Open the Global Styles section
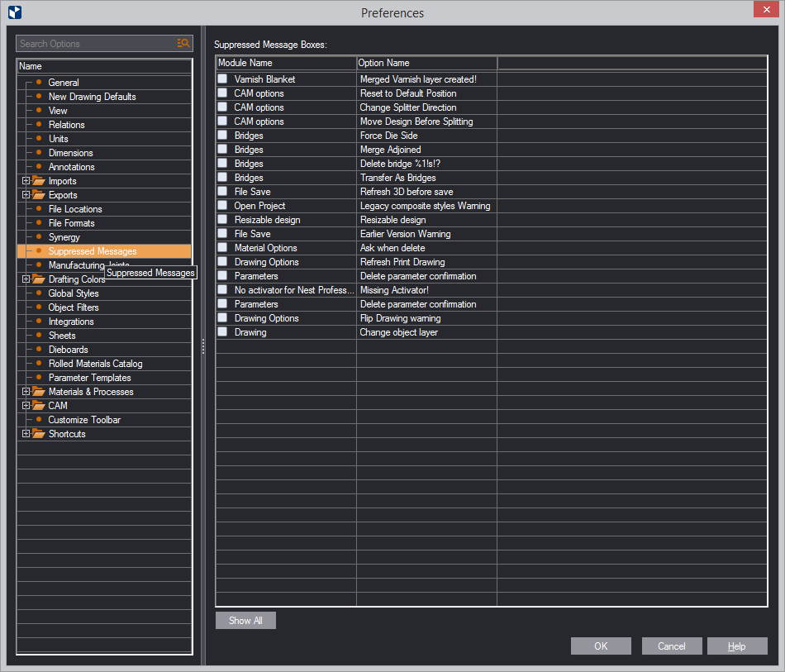Screen dimensions: 785x672 [x=74, y=293]
